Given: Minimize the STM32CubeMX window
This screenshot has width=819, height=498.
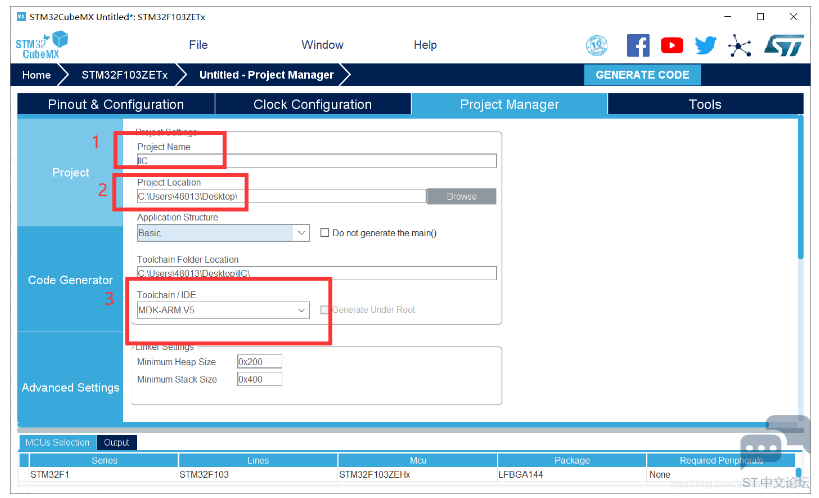Looking at the screenshot, I should click(728, 17).
